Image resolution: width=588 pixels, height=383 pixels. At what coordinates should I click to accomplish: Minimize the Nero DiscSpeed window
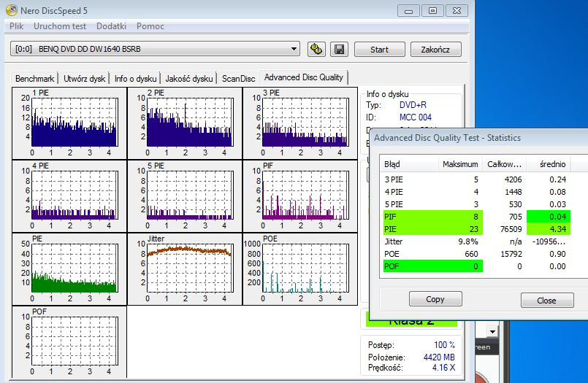point(409,10)
